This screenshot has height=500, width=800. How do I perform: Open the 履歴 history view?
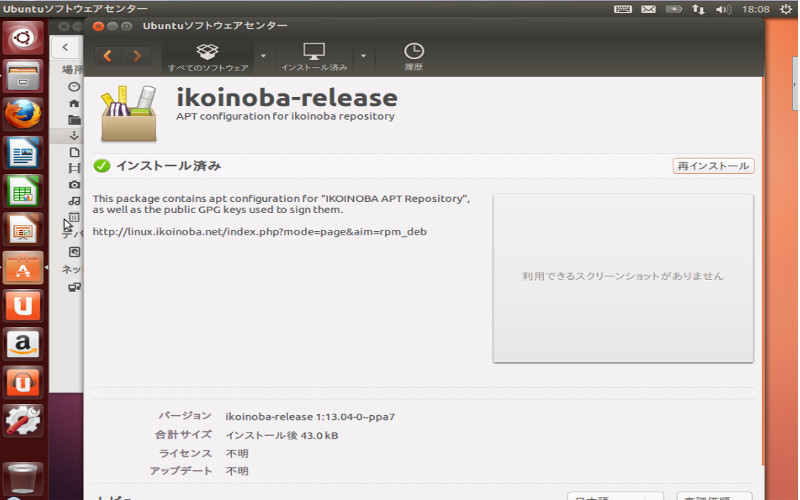tap(414, 57)
